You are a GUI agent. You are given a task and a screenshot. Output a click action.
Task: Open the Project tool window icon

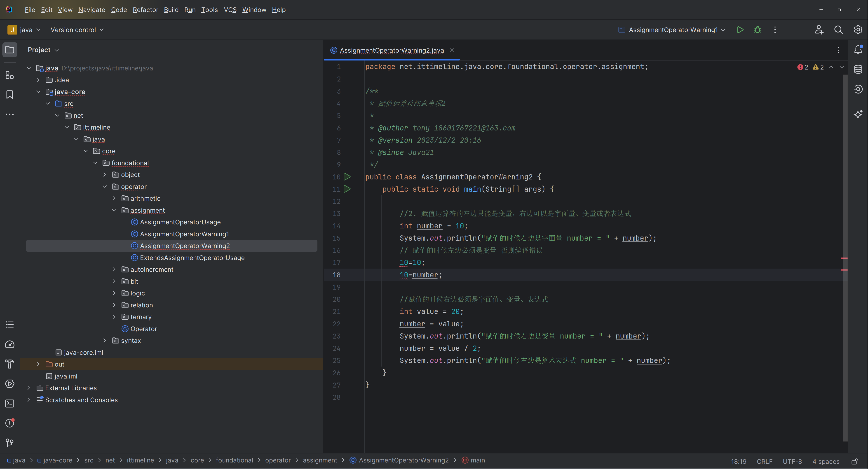click(x=10, y=50)
